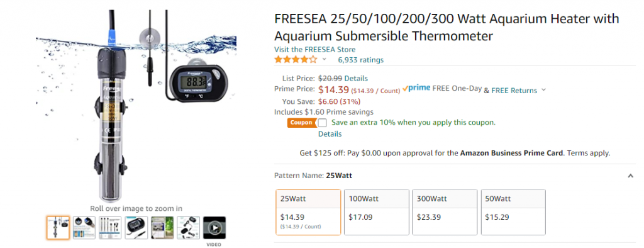Select the first heater product thumbnail
The image size is (644, 248).
pyautogui.click(x=58, y=228)
